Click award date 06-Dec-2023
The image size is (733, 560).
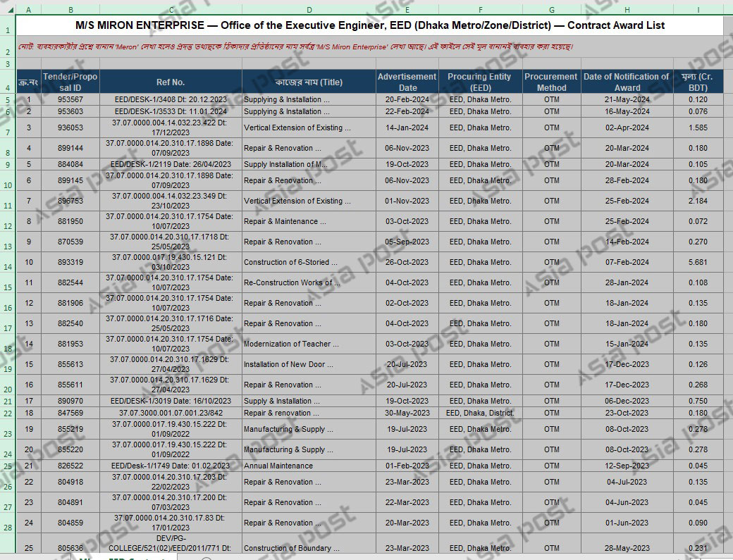627,401
